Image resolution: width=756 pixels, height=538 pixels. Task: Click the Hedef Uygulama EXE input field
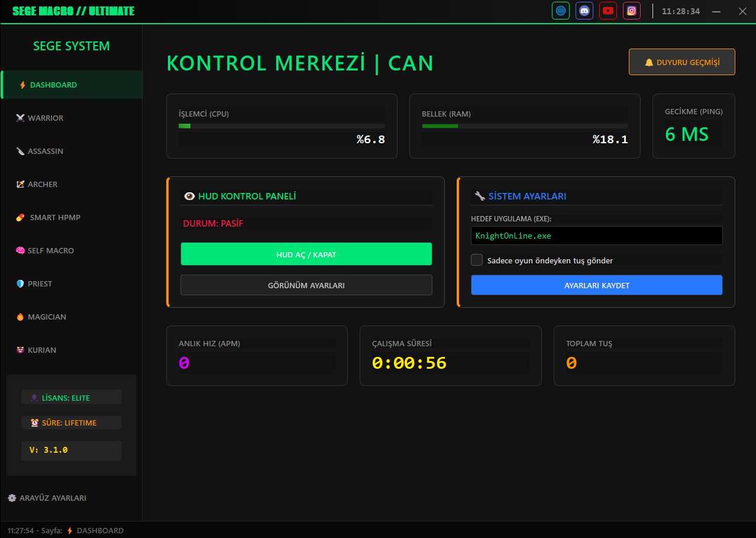click(x=596, y=236)
